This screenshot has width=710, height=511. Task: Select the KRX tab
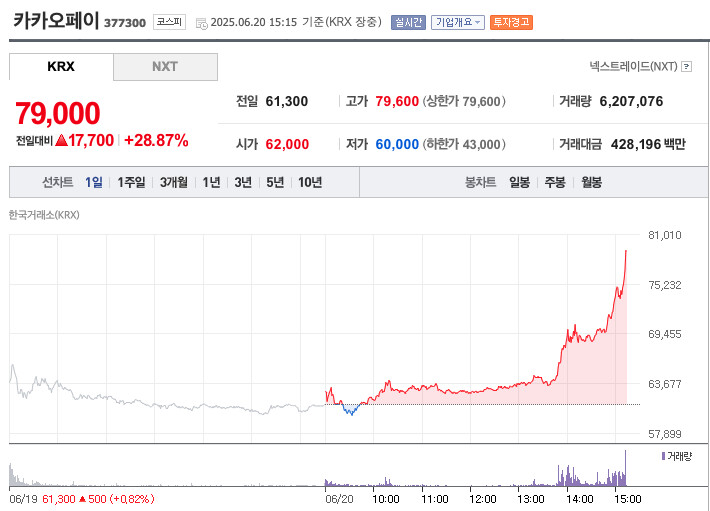[61, 67]
